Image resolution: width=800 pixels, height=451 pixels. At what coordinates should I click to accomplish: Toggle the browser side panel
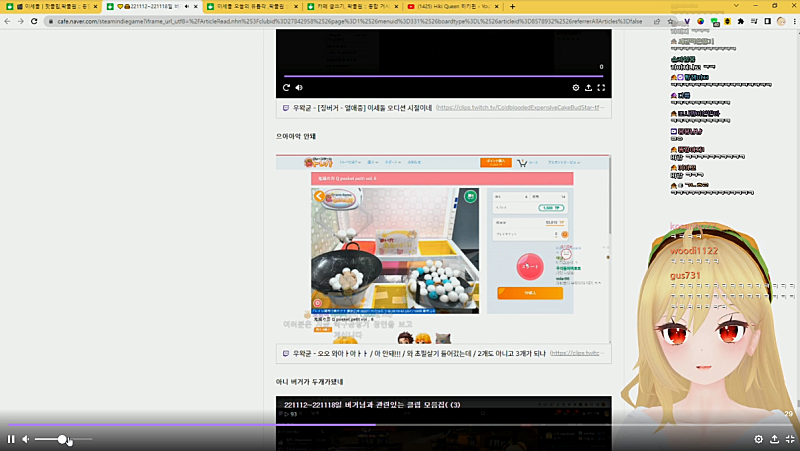click(767, 21)
